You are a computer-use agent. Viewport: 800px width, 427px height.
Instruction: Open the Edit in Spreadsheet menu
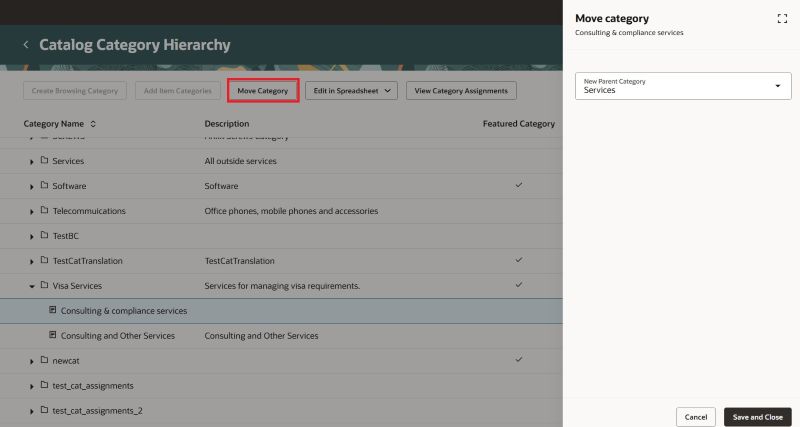point(351,91)
